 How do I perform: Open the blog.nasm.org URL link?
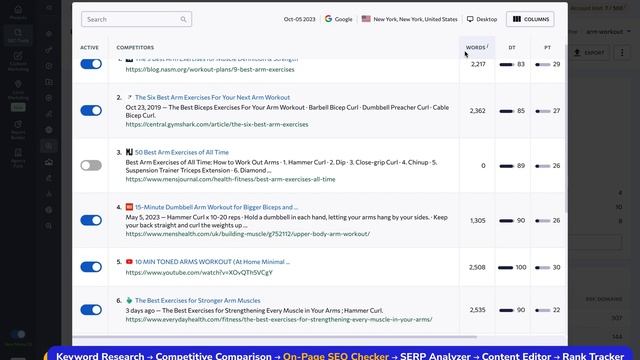(x=210, y=69)
